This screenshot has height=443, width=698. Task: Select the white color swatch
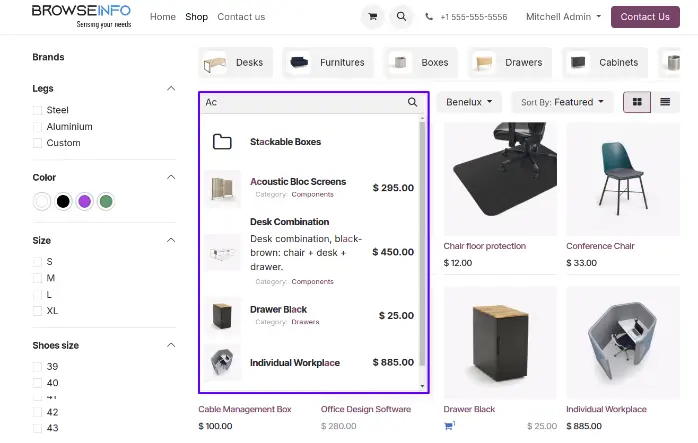(42, 201)
